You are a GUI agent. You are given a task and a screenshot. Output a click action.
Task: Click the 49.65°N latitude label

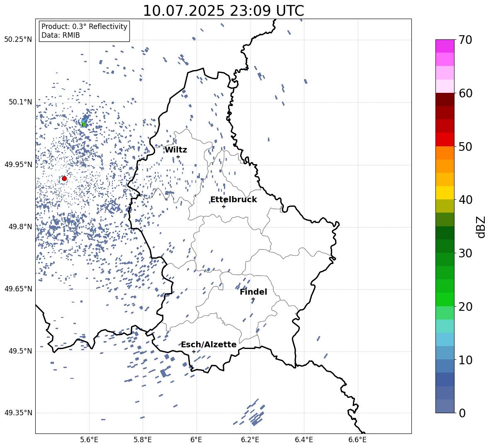(x=18, y=288)
